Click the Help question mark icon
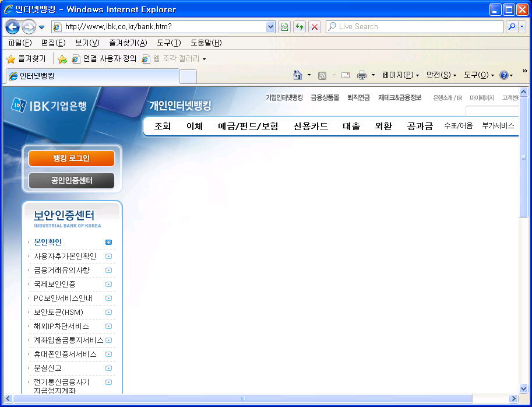Viewport: 532px width, 407px height. 504,75
